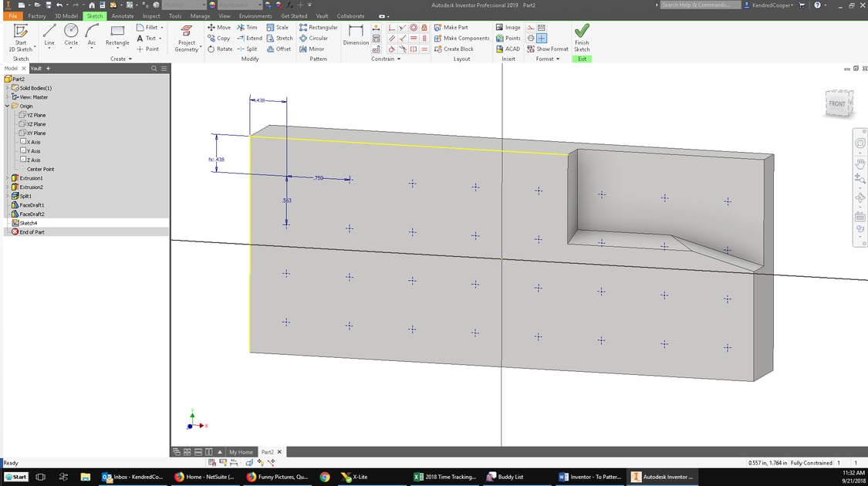
Task: Click Finish Sketch to exit the sketch
Action: (582, 37)
